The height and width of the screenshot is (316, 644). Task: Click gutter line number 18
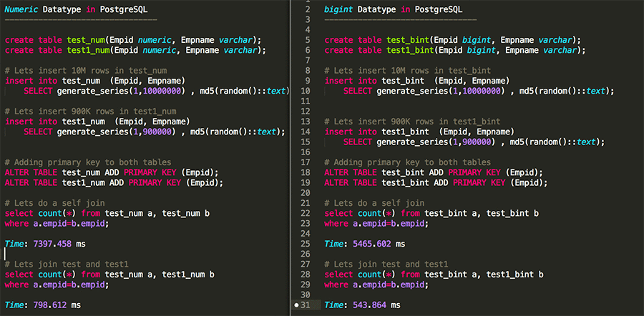[306, 172]
